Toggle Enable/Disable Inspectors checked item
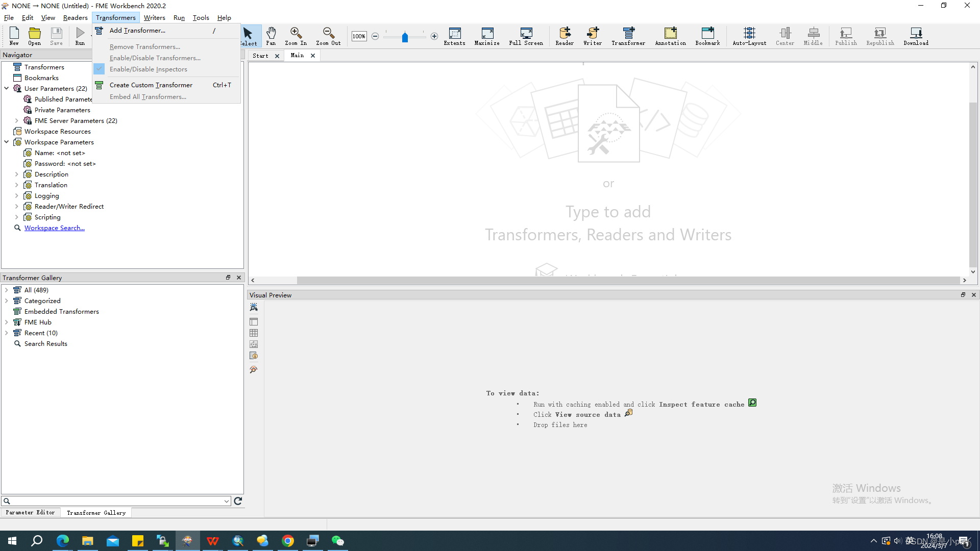Viewport: 980px width, 551px height. coord(148,69)
